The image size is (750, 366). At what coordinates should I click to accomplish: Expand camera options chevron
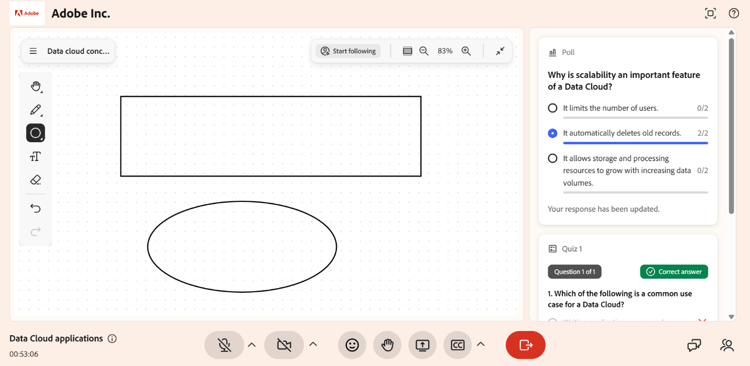[313, 345]
